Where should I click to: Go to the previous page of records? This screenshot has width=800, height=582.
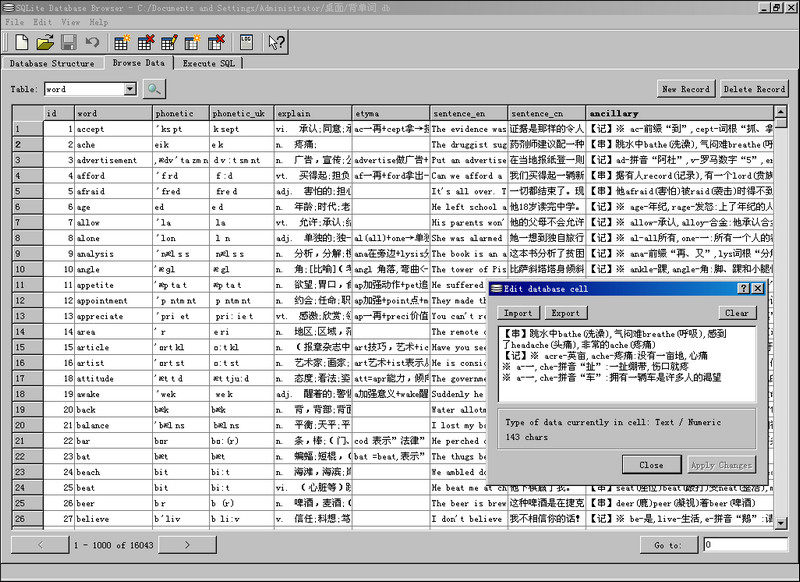(x=40, y=545)
